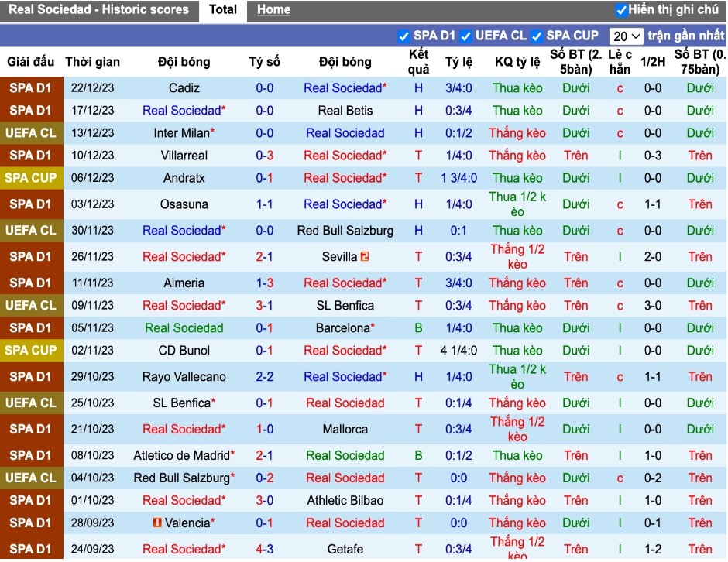Click the Almeria team name
The width and height of the screenshot is (728, 562).
pos(184,283)
